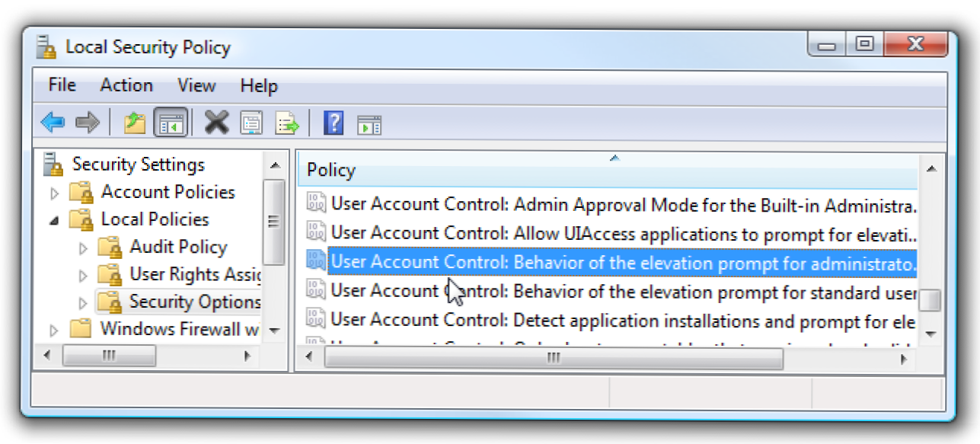
Task: Open the View menu
Action: pyautogui.click(x=196, y=85)
